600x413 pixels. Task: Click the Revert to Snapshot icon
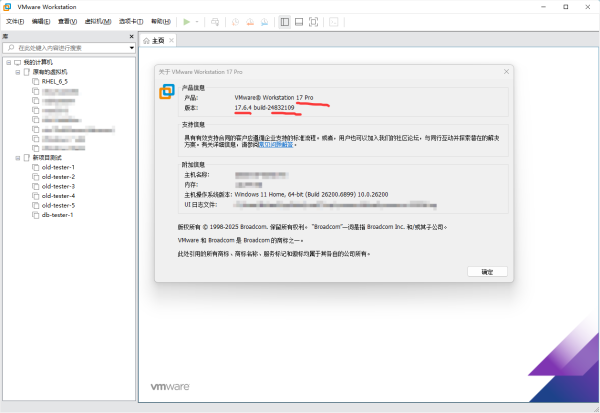point(250,22)
